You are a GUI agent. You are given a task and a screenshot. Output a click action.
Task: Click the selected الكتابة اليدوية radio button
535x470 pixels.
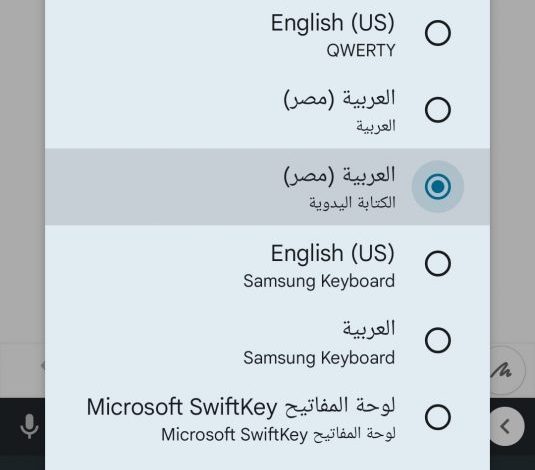[x=438, y=186]
